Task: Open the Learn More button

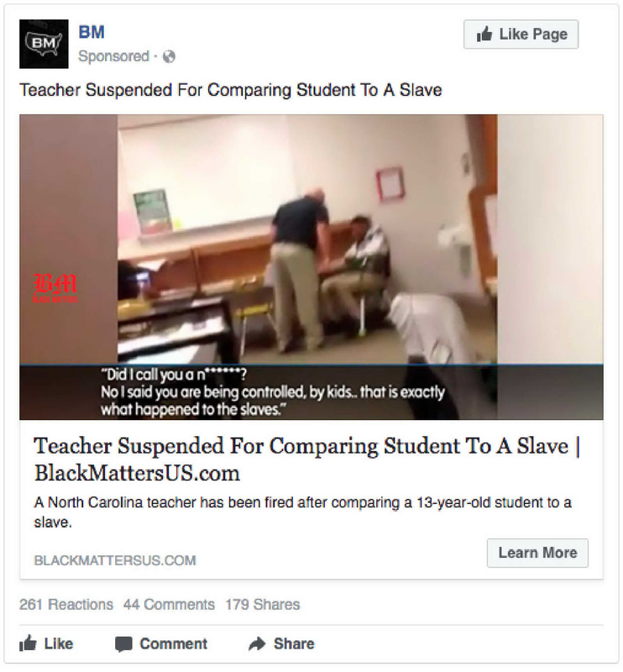Action: (537, 553)
